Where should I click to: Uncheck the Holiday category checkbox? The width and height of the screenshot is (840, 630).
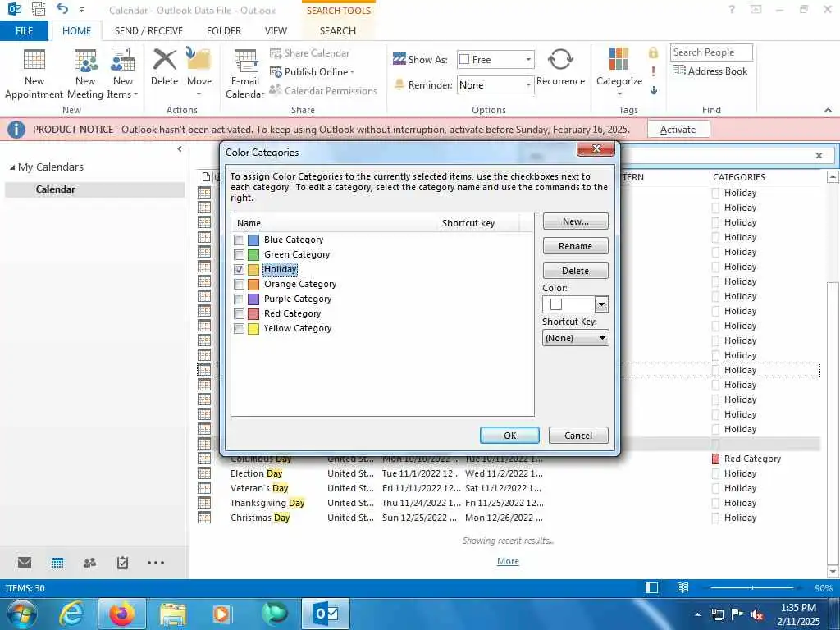[x=239, y=269]
